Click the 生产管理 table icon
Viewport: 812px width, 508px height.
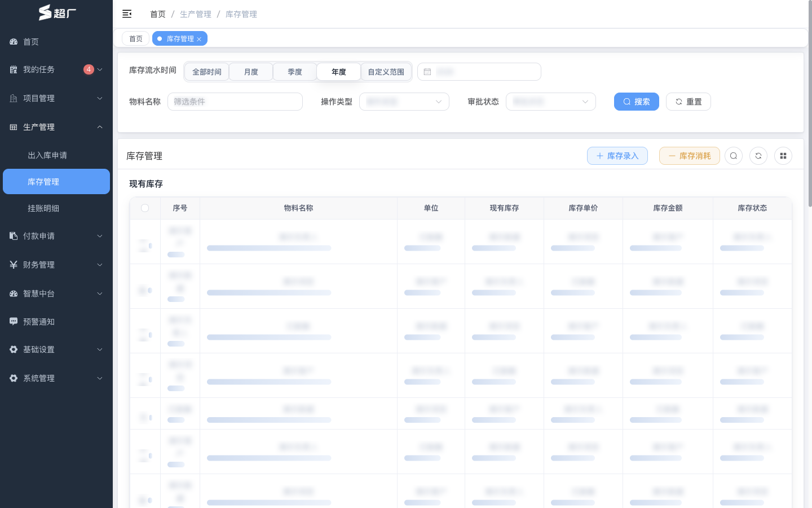pos(14,127)
